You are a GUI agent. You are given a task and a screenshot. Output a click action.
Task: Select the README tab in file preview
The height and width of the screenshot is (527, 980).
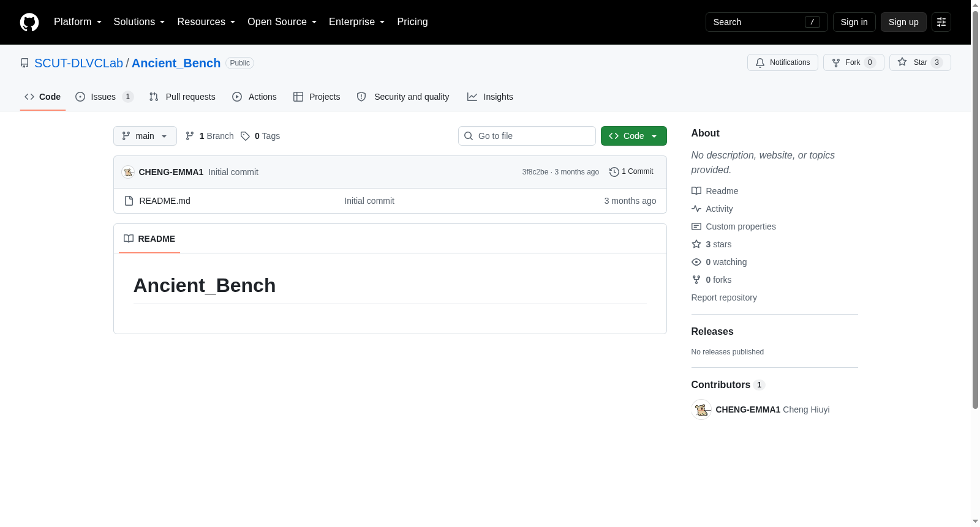[x=149, y=239]
